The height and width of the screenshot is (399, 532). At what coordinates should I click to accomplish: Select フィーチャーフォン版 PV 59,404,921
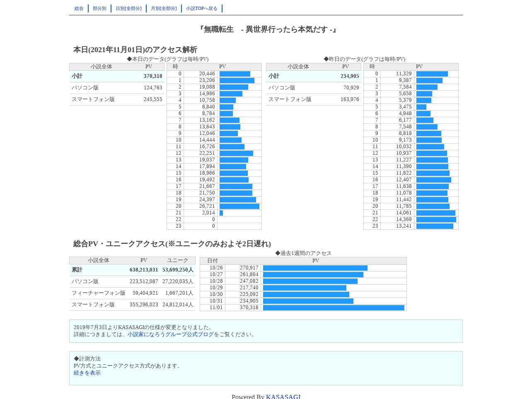tap(145, 293)
